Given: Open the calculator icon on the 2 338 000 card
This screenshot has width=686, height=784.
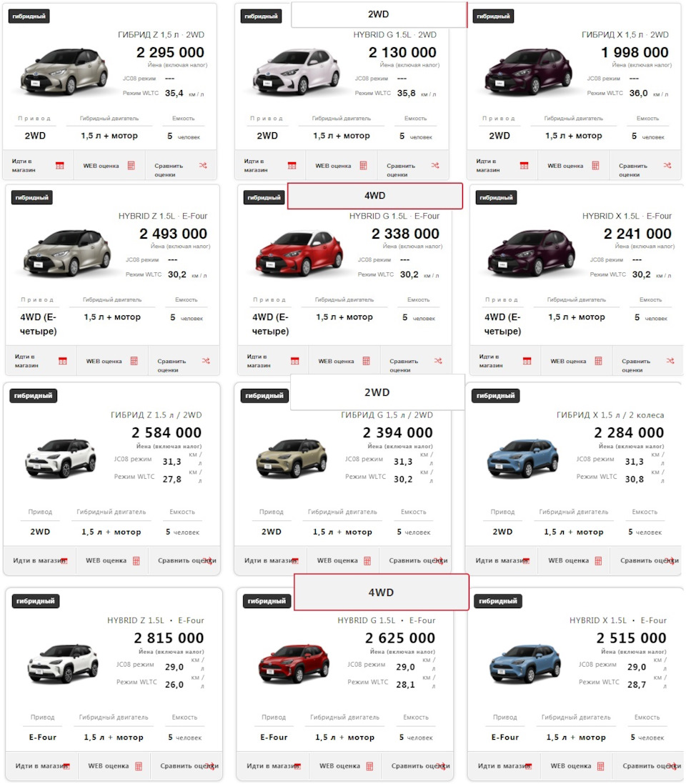Looking at the screenshot, I should 367,361.
